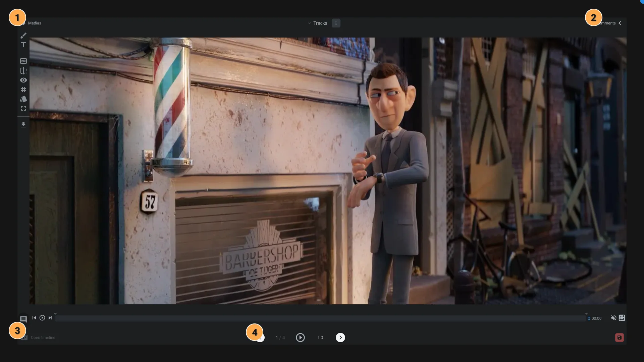
Task: Expand the Comments side panel
Action: [620, 23]
